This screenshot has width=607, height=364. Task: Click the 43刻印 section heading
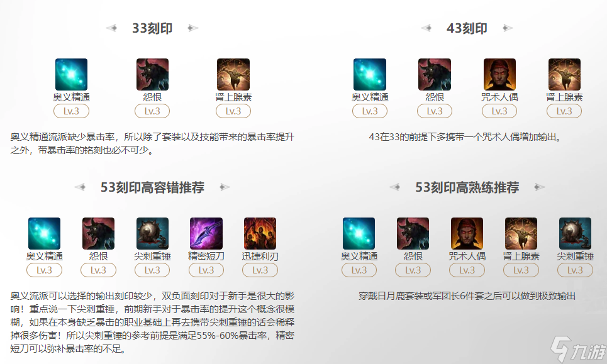(x=467, y=28)
